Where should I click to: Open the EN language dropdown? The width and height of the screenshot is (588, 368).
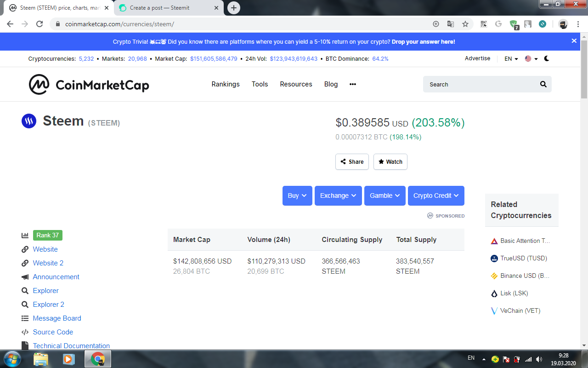click(511, 59)
